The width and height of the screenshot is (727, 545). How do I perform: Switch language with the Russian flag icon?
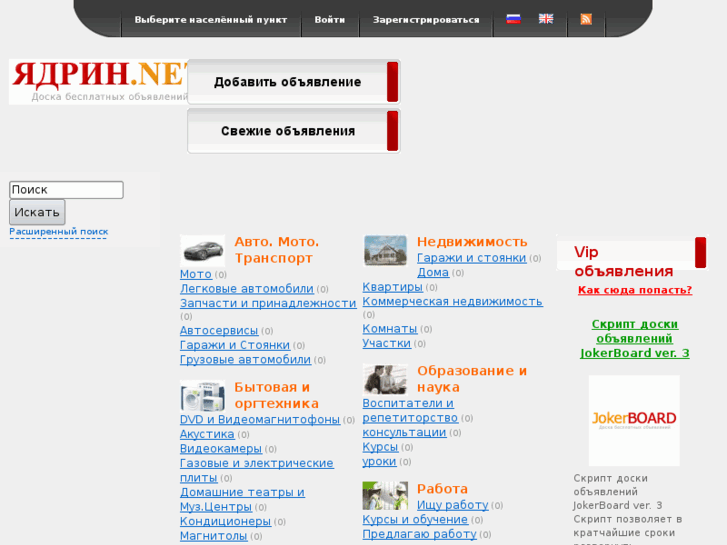click(x=513, y=19)
